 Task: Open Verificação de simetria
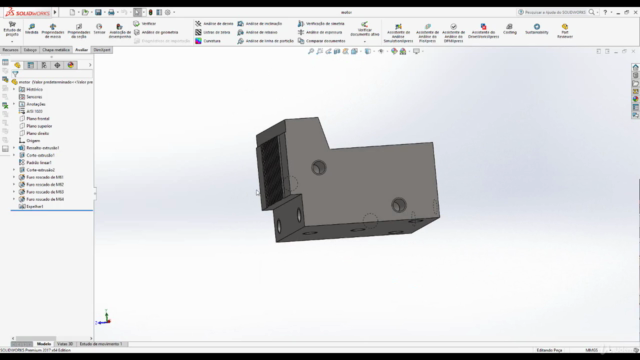pyautogui.click(x=321, y=24)
